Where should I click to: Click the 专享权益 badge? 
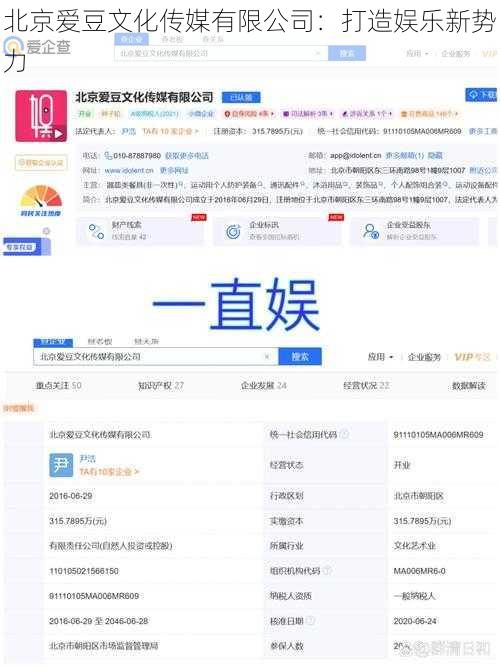[20, 247]
